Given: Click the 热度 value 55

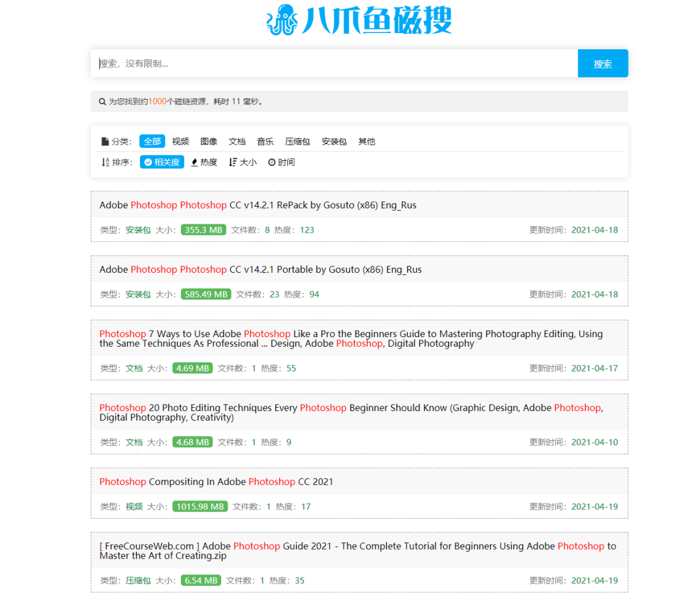Looking at the screenshot, I should 291,368.
